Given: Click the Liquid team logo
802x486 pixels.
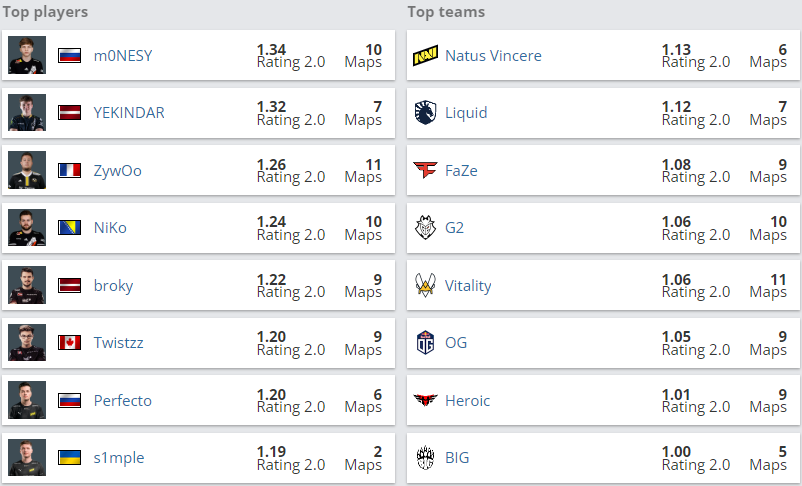Looking at the screenshot, I should [x=426, y=113].
